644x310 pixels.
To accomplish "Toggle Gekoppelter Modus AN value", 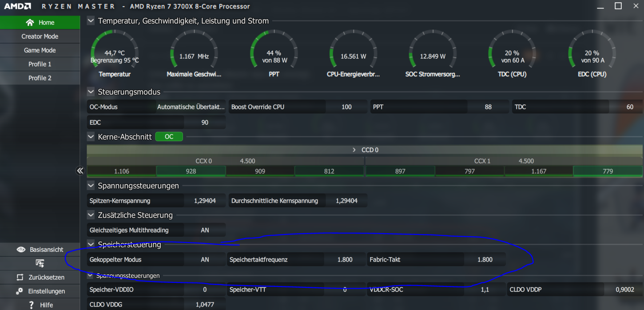I will [205, 259].
